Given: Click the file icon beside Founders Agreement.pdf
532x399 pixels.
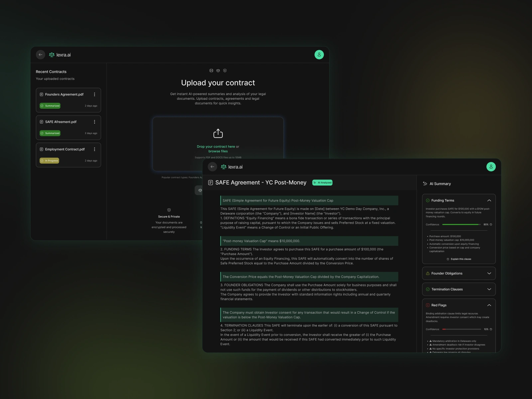Looking at the screenshot, I should 42,94.
